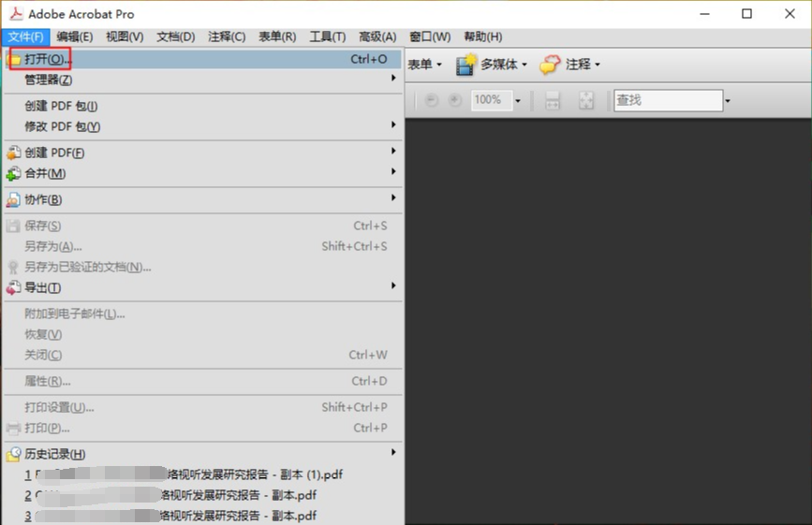Click the 多媒体 film strip icon

pyautogui.click(x=465, y=65)
